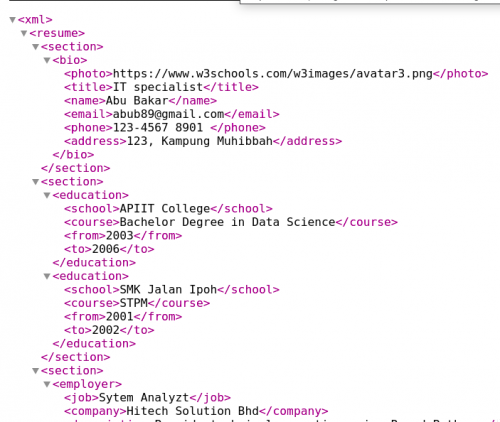500x422 pixels.
Task: Click the job line 'Sytem Analyzt'
Action: pyautogui.click(x=147, y=398)
